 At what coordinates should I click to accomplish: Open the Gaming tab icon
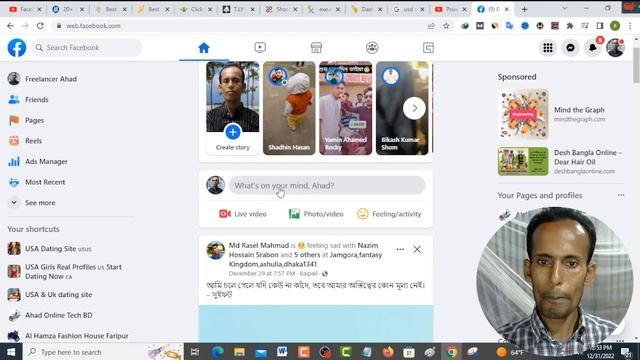click(428, 48)
